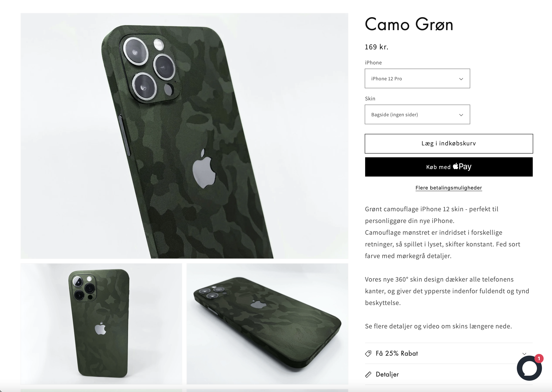Open the chat bubble widget
The width and height of the screenshot is (552, 392).
tap(529, 368)
